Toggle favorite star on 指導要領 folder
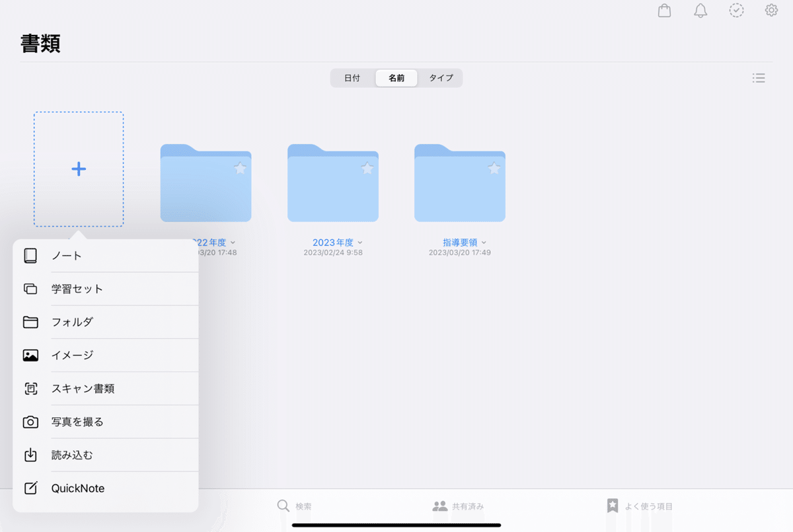793x532 pixels. point(494,169)
